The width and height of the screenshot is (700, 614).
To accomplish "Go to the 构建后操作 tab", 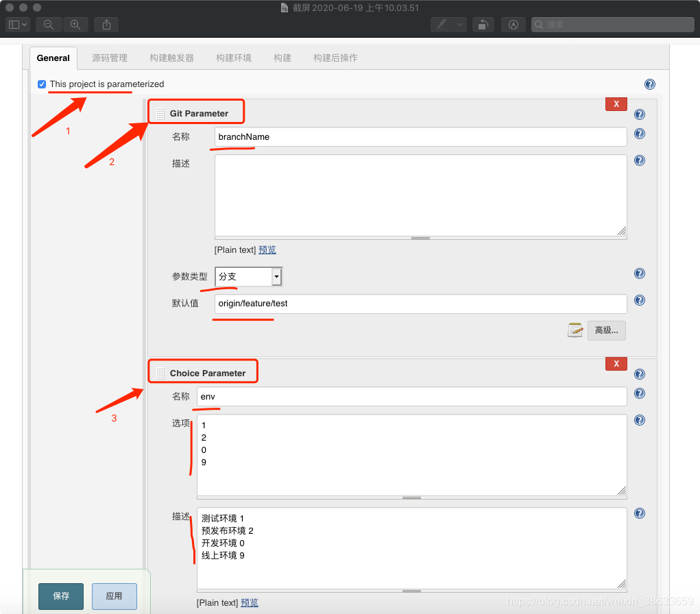I will [335, 58].
